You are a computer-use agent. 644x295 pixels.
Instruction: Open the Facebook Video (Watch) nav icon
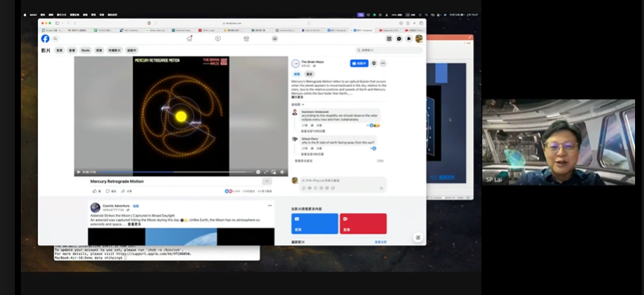pyautogui.click(x=218, y=39)
